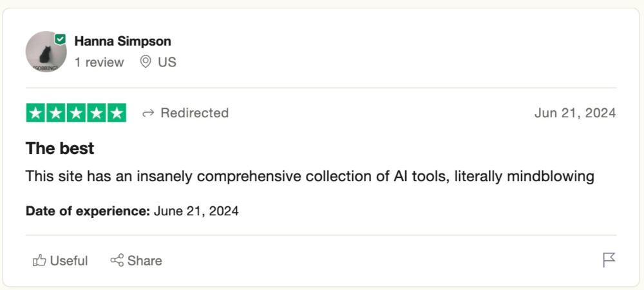Click the review body text about AI tools
Screen dimensions: 644x290
point(309,177)
